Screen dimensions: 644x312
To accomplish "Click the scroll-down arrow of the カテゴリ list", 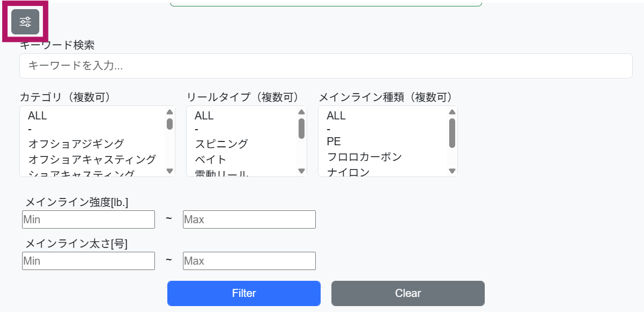I will point(169,172).
